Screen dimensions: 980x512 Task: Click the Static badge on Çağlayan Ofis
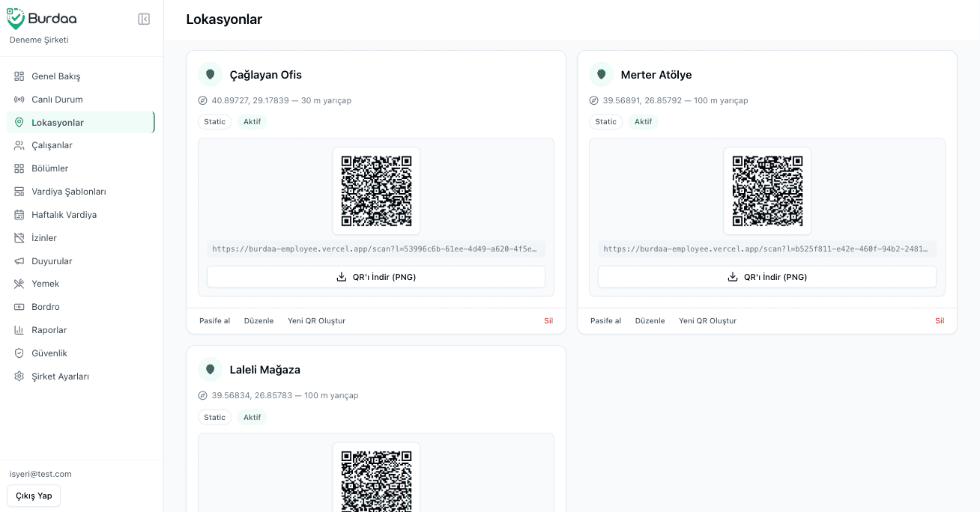coord(215,122)
